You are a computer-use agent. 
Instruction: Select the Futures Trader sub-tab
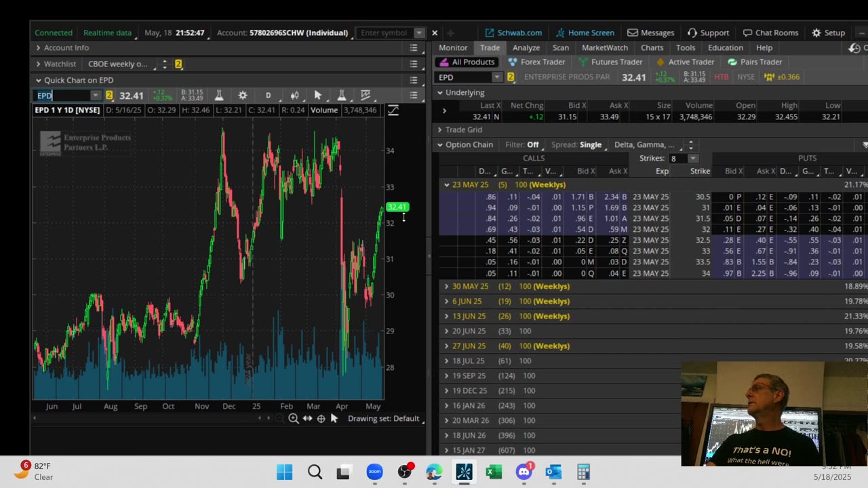pos(616,62)
